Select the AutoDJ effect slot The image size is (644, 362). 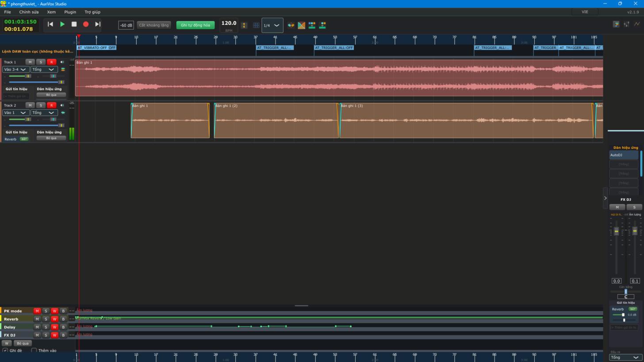coord(624,155)
